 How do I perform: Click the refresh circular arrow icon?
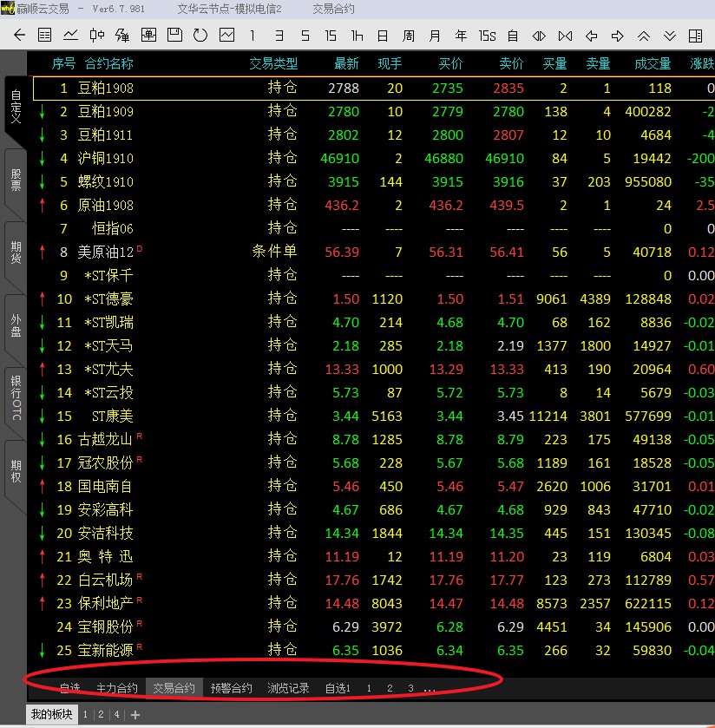pyautogui.click(x=200, y=36)
